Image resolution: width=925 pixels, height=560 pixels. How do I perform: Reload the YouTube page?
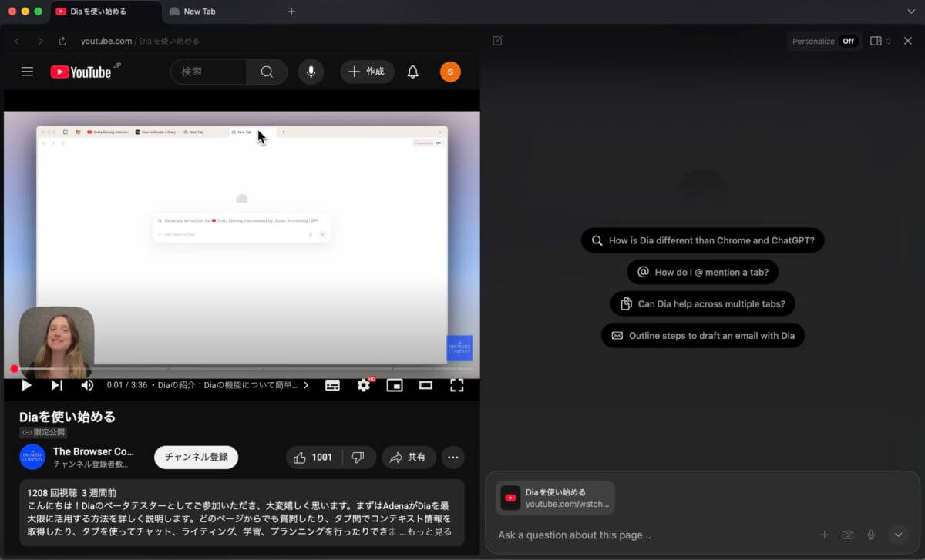62,41
